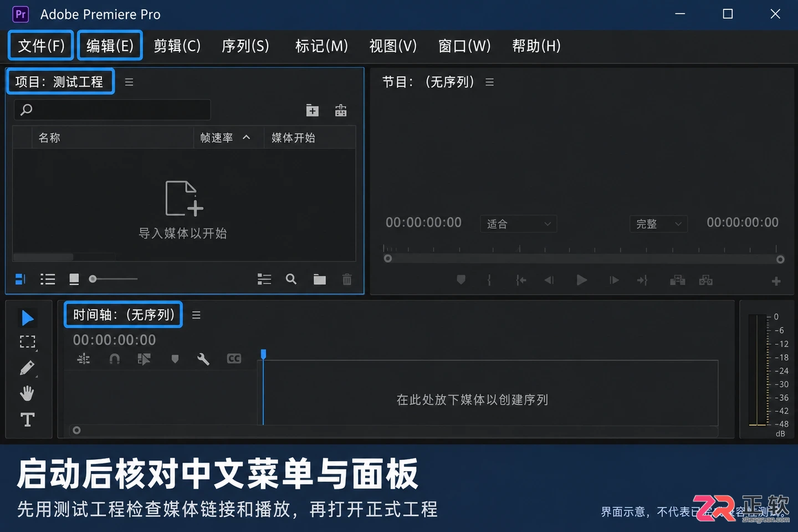Viewport: 798px width, 532px height.
Task: Select the 节目: (无序列) panel title
Action: coord(428,82)
